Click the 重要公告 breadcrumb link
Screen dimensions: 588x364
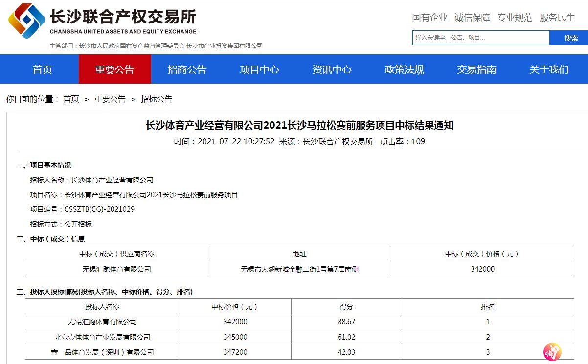pos(110,99)
